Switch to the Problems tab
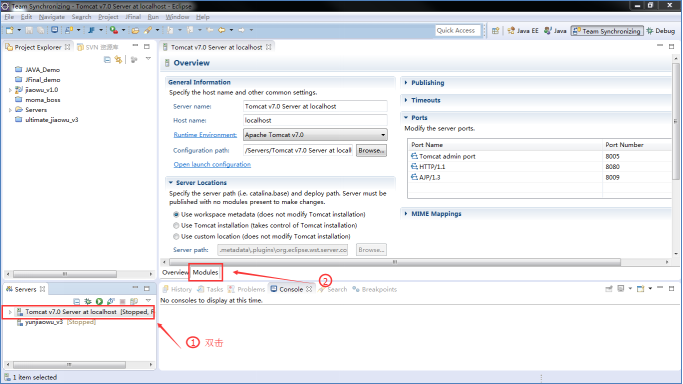The height and width of the screenshot is (384, 683). (x=247, y=289)
